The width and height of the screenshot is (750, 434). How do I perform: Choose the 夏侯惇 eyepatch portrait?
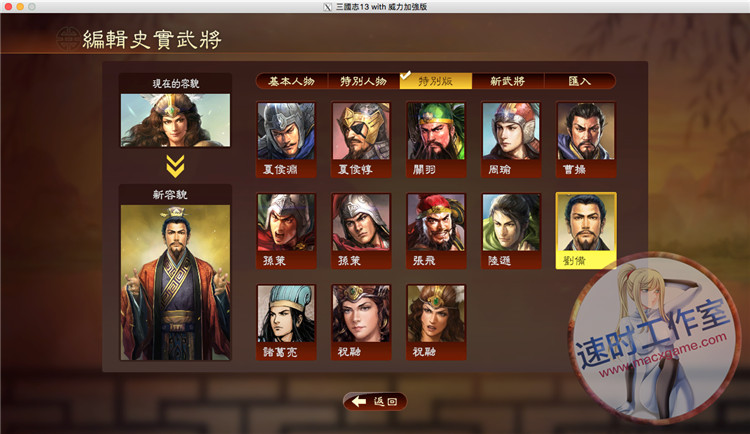coord(361,139)
